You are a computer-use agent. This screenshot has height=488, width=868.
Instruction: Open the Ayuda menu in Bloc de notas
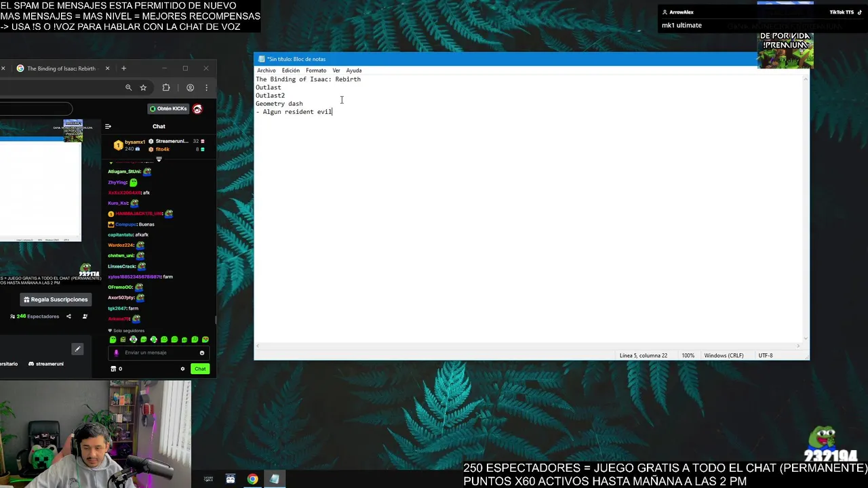(x=354, y=70)
